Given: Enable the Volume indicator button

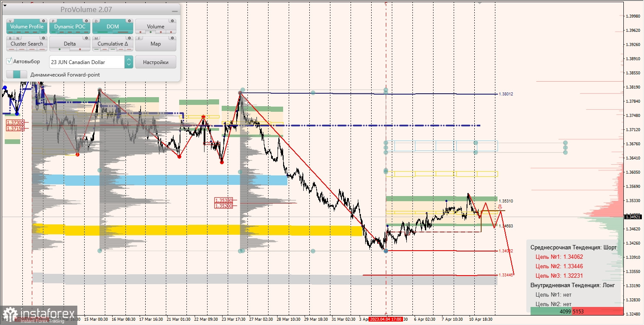Looking at the screenshot, I should point(156,27).
